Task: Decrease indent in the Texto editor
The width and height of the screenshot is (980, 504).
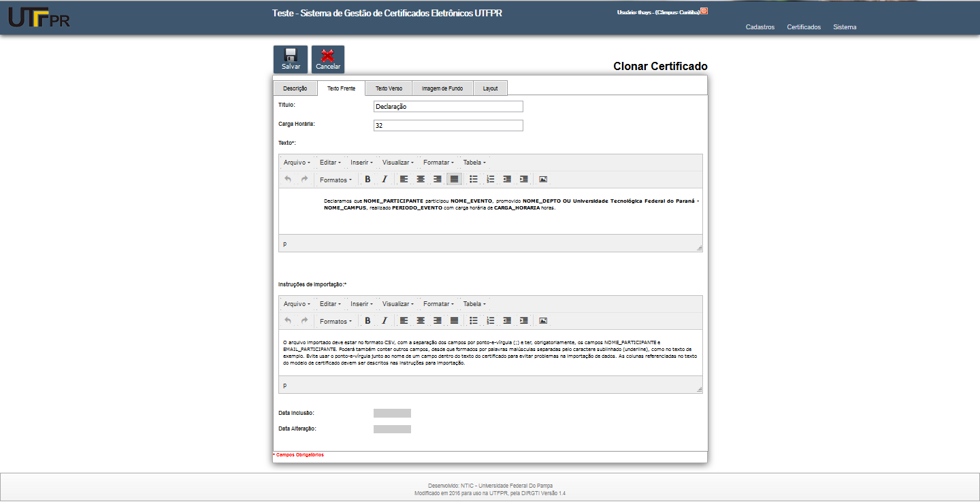Action: [x=507, y=179]
